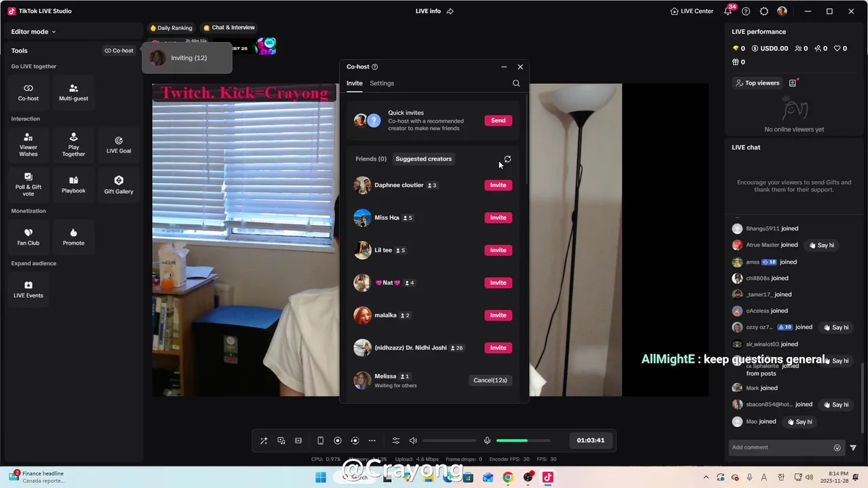Invite Dr. Nidhi Joshi to co-host
868x488 pixels.
[498, 348]
